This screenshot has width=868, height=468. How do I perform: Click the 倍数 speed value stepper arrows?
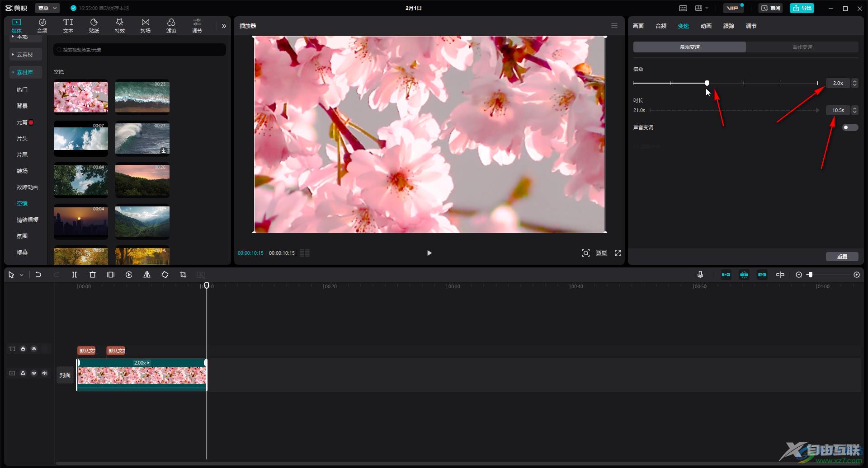tap(854, 83)
